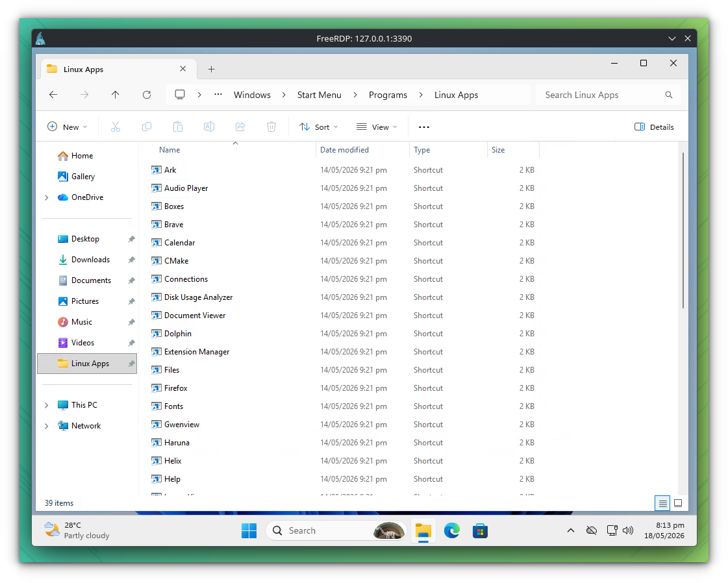Select the Linux Apps tab
Viewport: 728px width, 583px height.
pyautogui.click(x=118, y=69)
